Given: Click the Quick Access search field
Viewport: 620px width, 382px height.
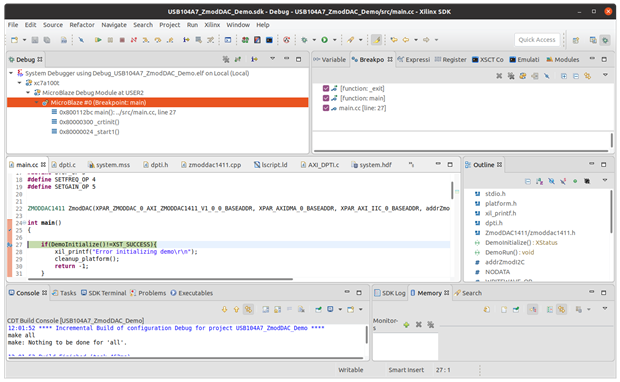Looking at the screenshot, I should point(537,40).
